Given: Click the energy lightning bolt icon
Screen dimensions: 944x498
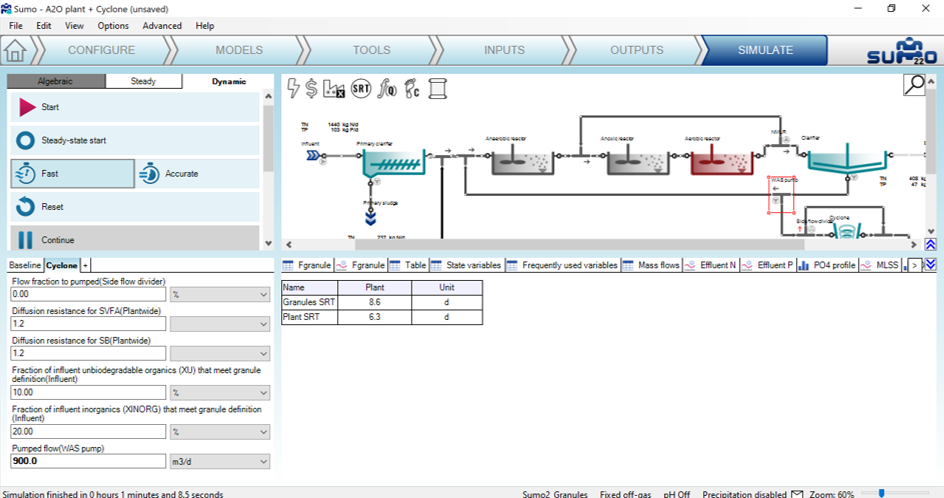Looking at the screenshot, I should coord(294,89).
